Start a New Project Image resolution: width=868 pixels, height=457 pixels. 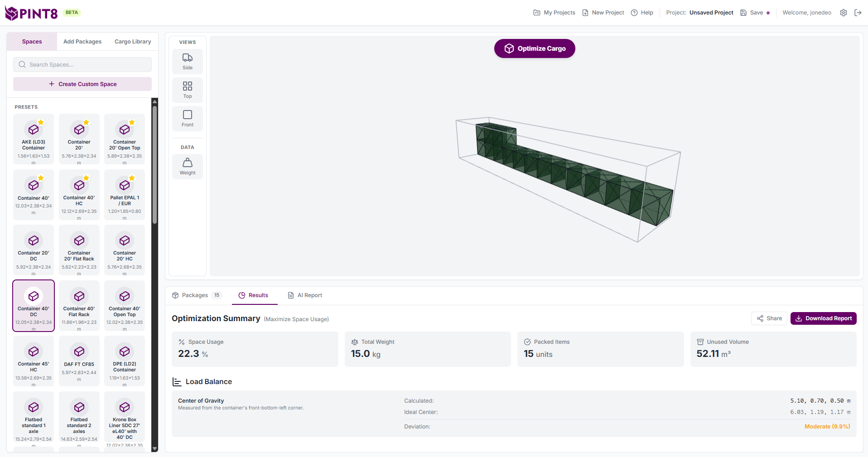click(x=603, y=13)
